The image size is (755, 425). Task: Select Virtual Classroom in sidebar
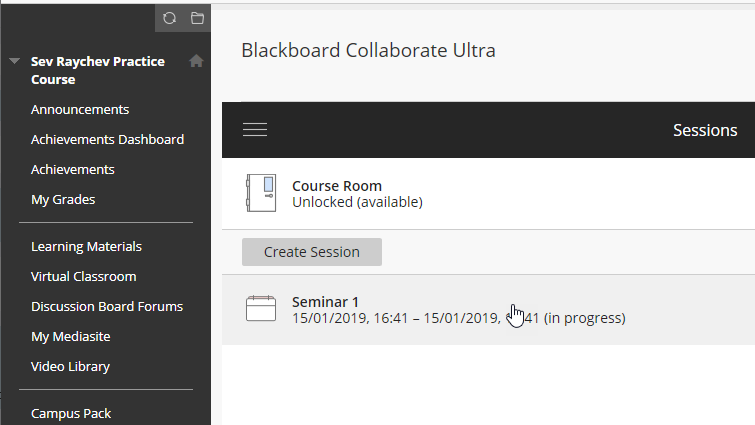(x=83, y=276)
